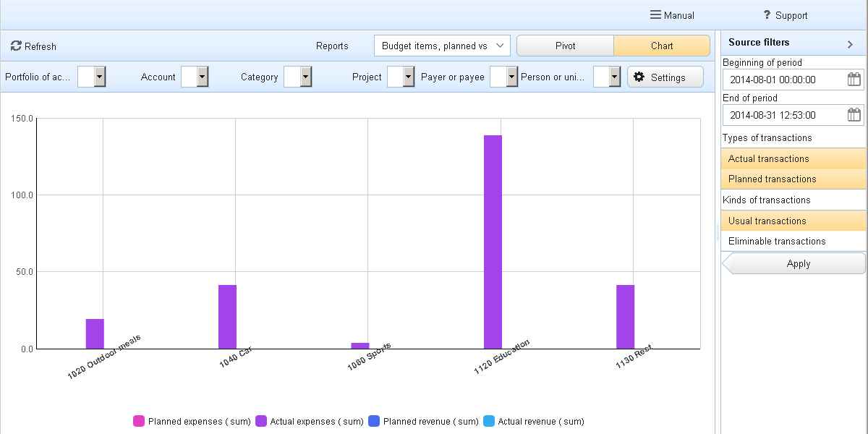Click the Actual expenses legend swatch
868x434 pixels.
tap(261, 421)
